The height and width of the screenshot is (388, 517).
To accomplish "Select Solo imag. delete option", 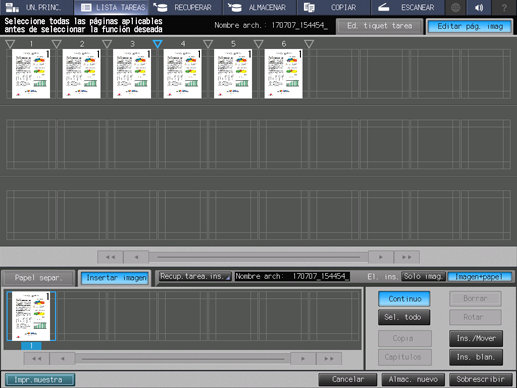I will [x=423, y=276].
